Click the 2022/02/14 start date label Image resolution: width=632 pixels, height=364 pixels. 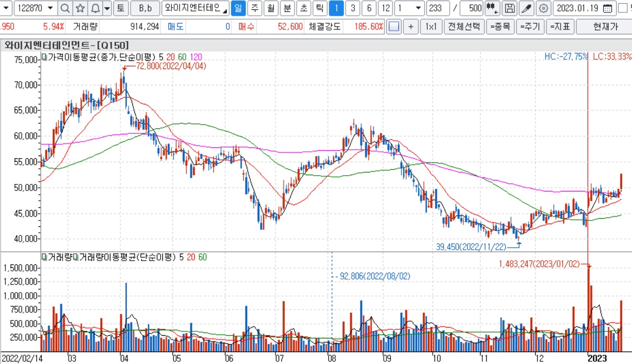tap(21, 359)
